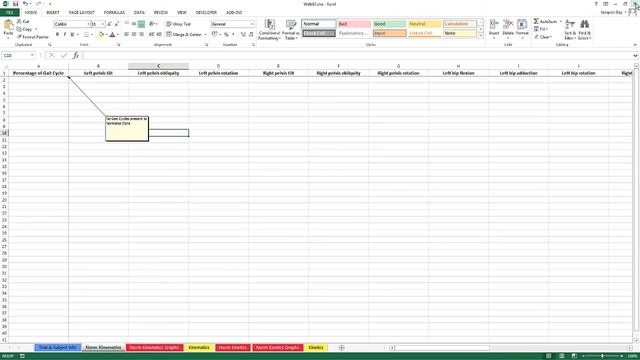Open the font size dropdown
640x360 pixels.
102,24
